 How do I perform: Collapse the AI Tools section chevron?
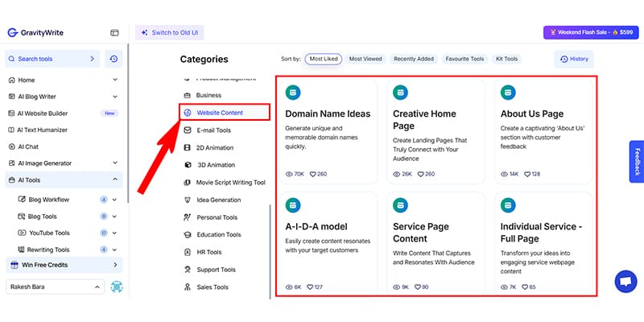pyautogui.click(x=115, y=180)
